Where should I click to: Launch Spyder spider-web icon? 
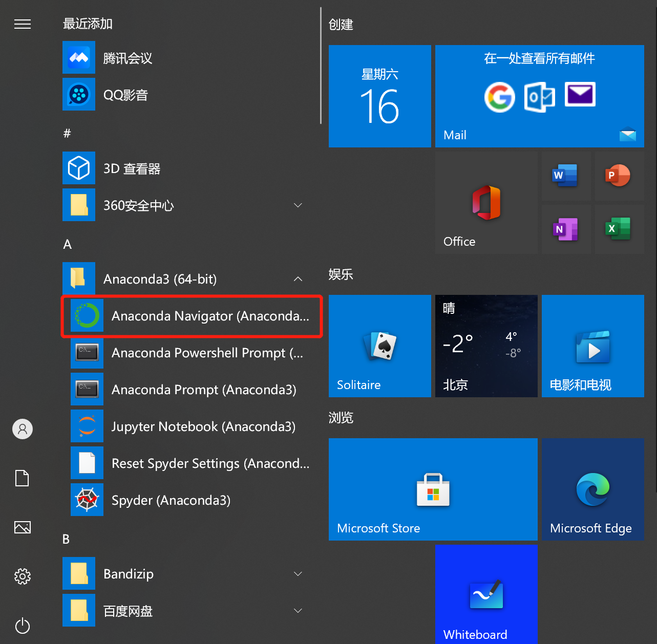pos(87,500)
